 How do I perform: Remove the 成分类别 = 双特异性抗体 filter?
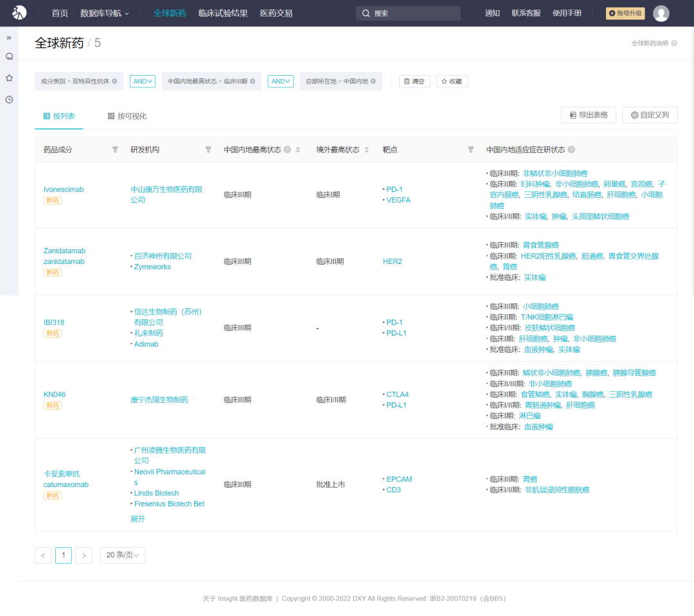coord(114,82)
